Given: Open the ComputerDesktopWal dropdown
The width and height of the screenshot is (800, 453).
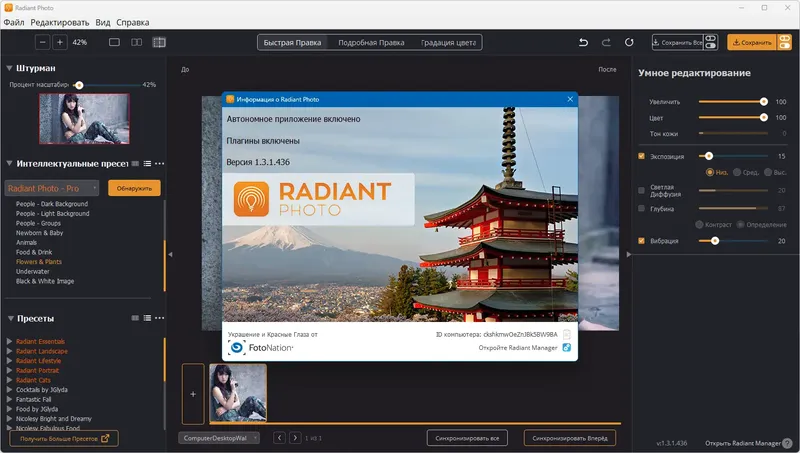Looking at the screenshot, I should coord(219,438).
